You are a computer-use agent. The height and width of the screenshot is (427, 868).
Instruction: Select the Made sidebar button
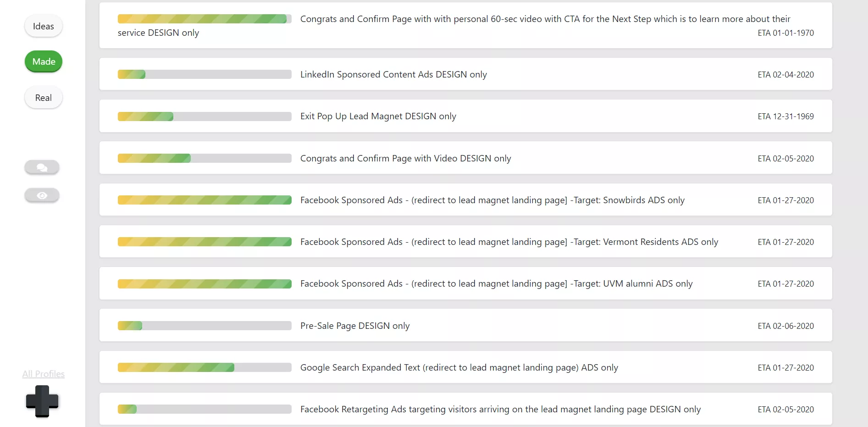coord(43,61)
